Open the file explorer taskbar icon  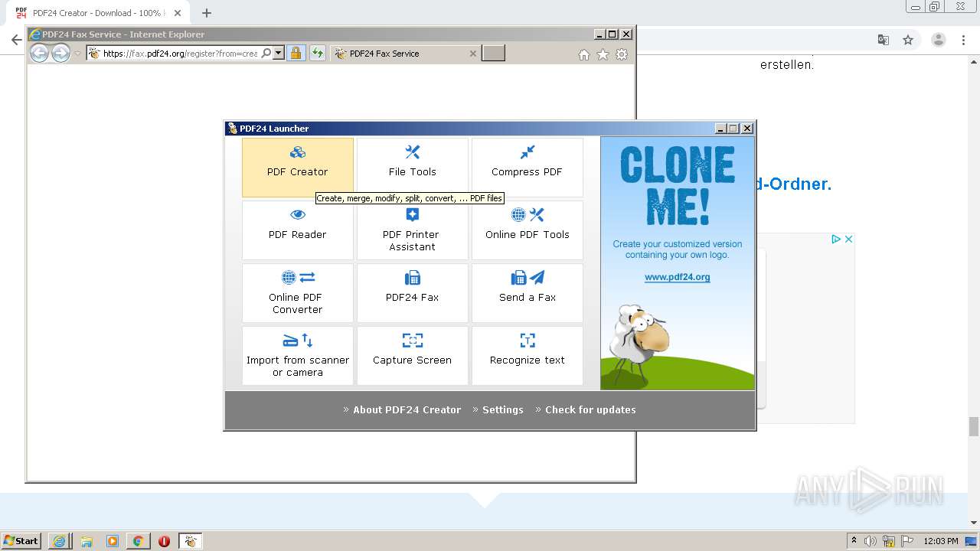point(87,541)
